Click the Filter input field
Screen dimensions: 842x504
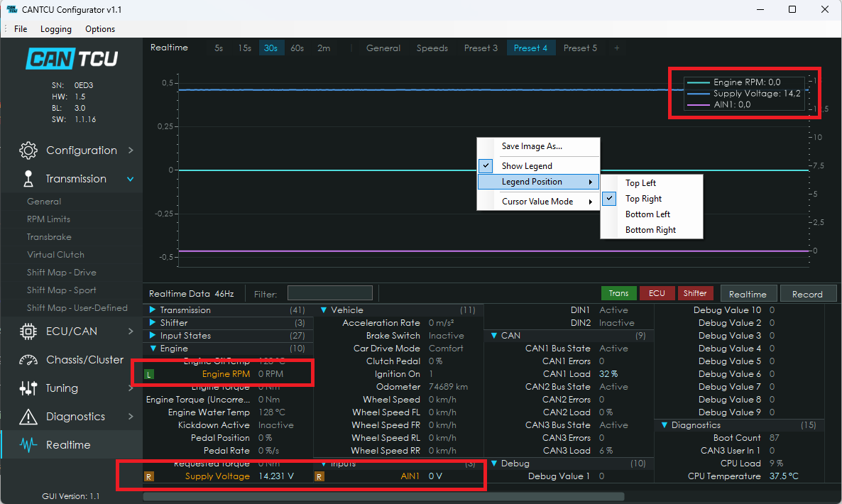point(329,293)
